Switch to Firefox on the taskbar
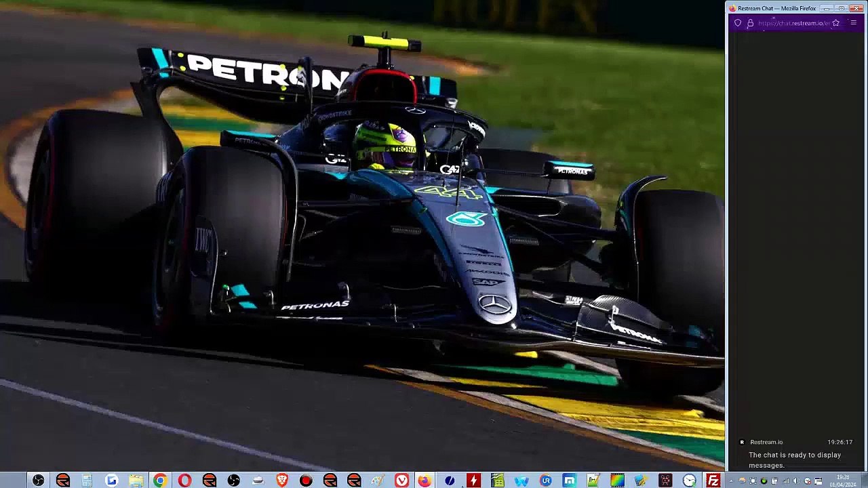Image resolution: width=868 pixels, height=488 pixels. point(425,481)
